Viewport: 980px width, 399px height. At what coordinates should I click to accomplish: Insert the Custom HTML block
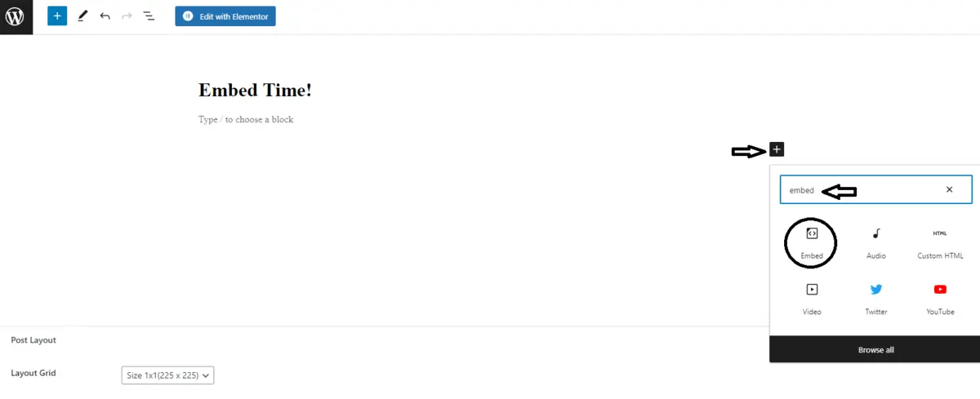(x=940, y=243)
